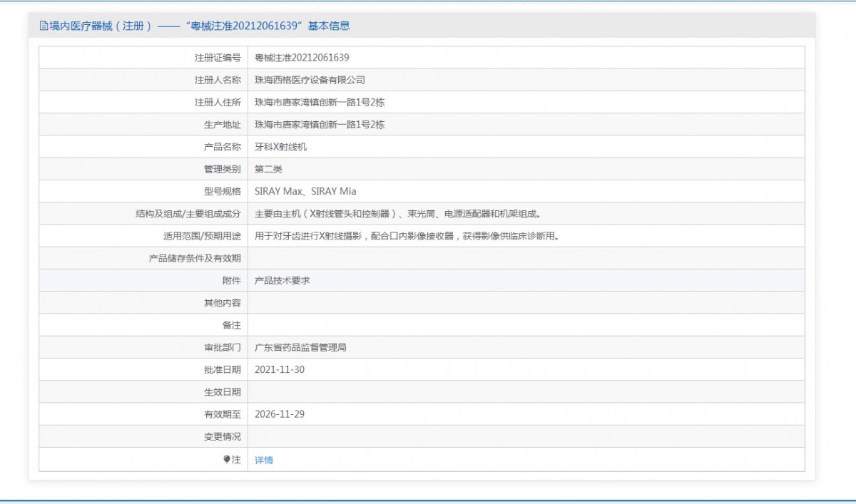Screen dimensions: 856x504
Task: Click the 适用范围/预期用途 description text
Action: click(406, 236)
